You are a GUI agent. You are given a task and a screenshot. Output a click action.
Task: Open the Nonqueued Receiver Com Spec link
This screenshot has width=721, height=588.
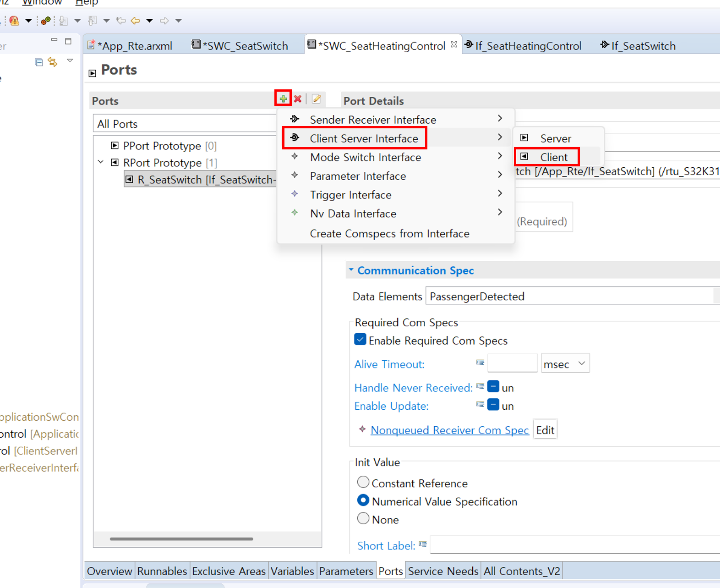(449, 430)
